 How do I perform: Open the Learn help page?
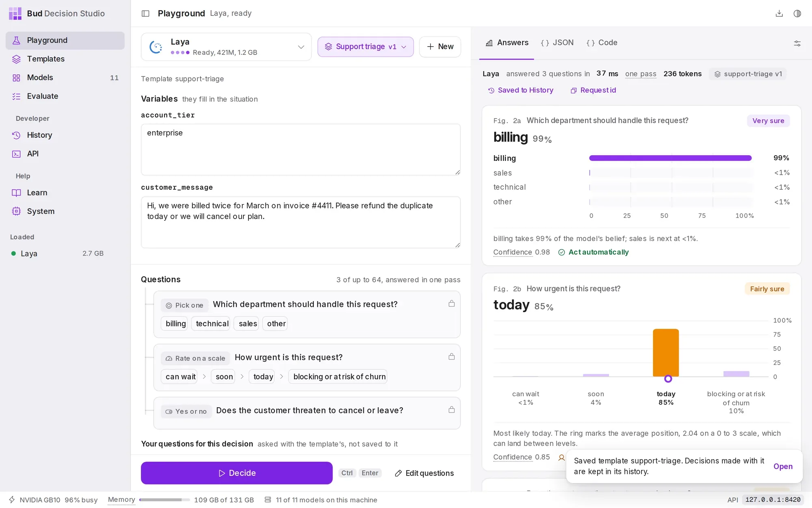[x=65, y=193]
